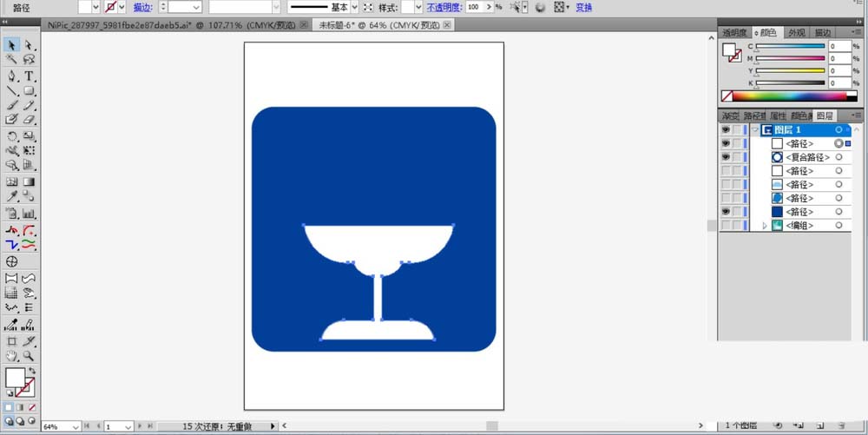Open the stroke color dropdown arrow

[x=122, y=7]
